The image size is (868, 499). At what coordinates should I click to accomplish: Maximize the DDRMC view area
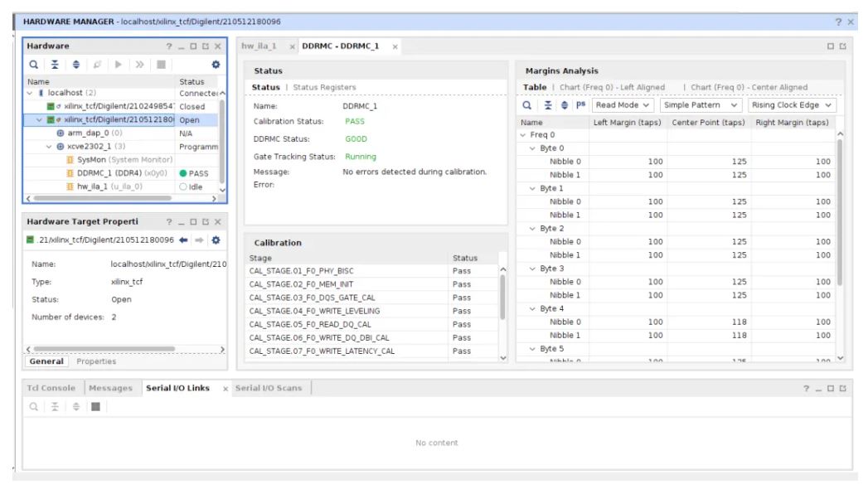tap(831, 46)
